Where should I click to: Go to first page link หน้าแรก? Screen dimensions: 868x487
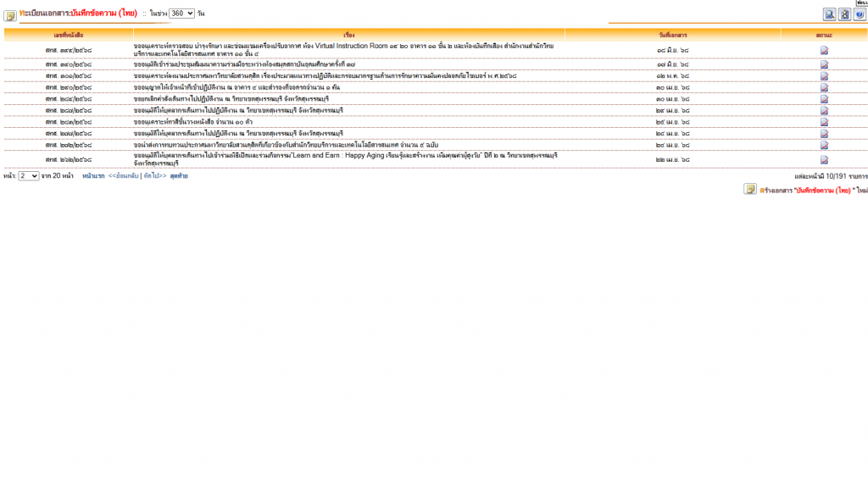pyautogui.click(x=93, y=176)
